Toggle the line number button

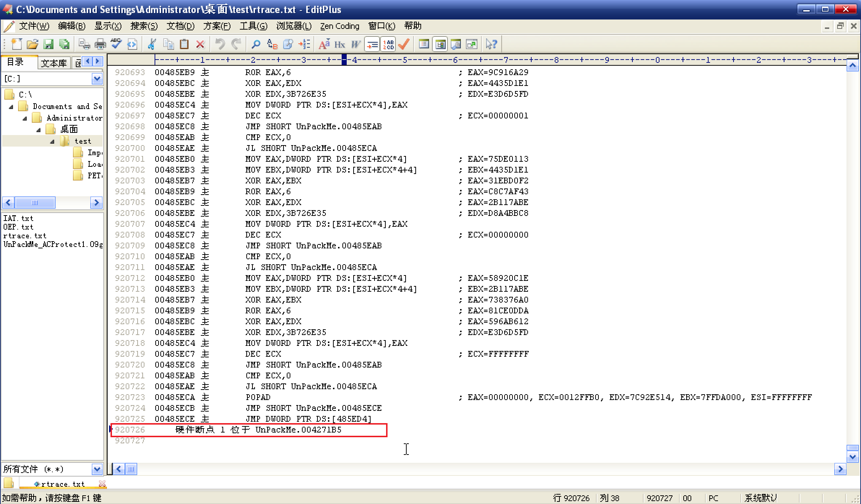coord(388,44)
